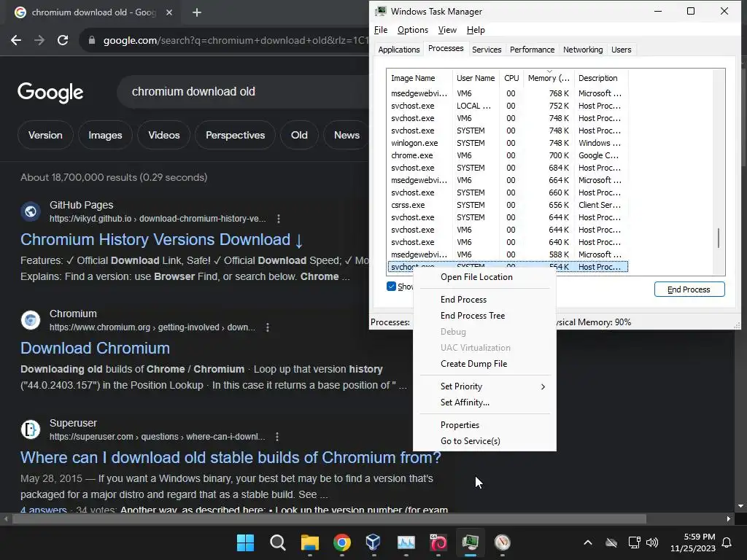Click Chrome horizontal scrollbar thumb
The image size is (747, 560).
pyautogui.click(x=329, y=518)
